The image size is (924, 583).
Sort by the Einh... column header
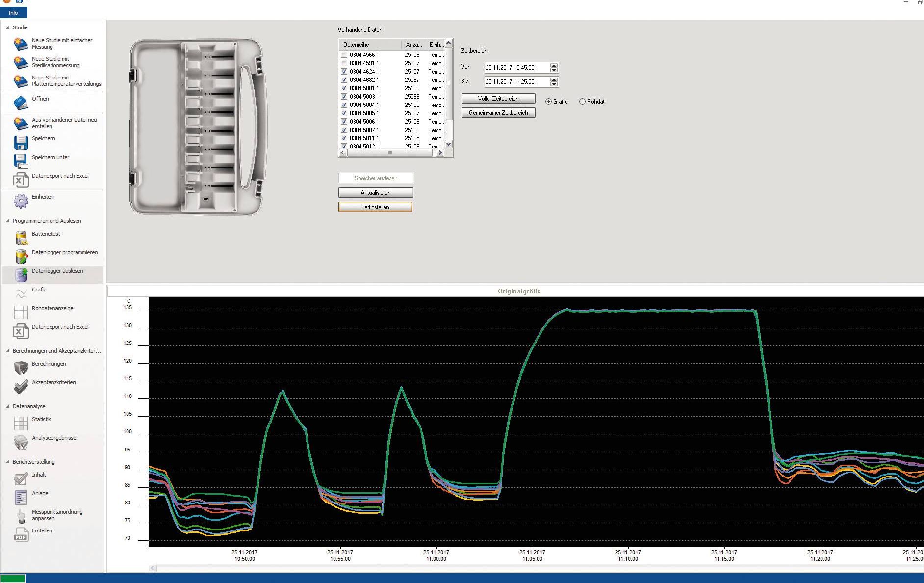[x=436, y=45]
